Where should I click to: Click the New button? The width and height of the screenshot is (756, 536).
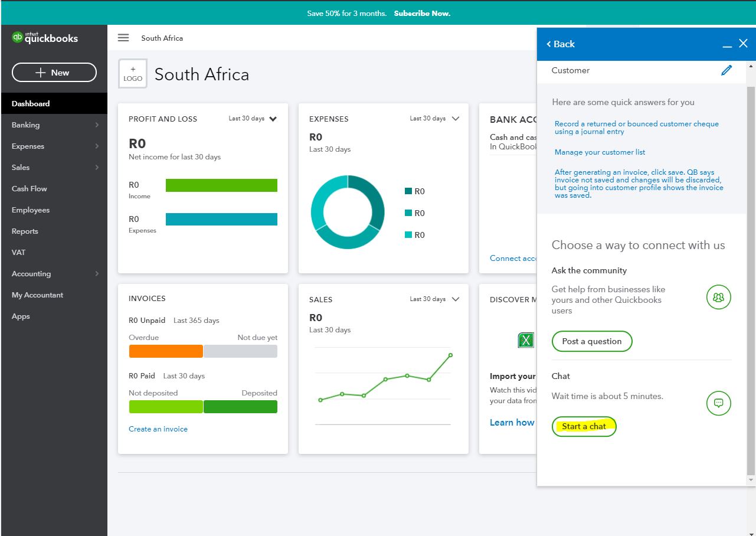pyautogui.click(x=54, y=73)
